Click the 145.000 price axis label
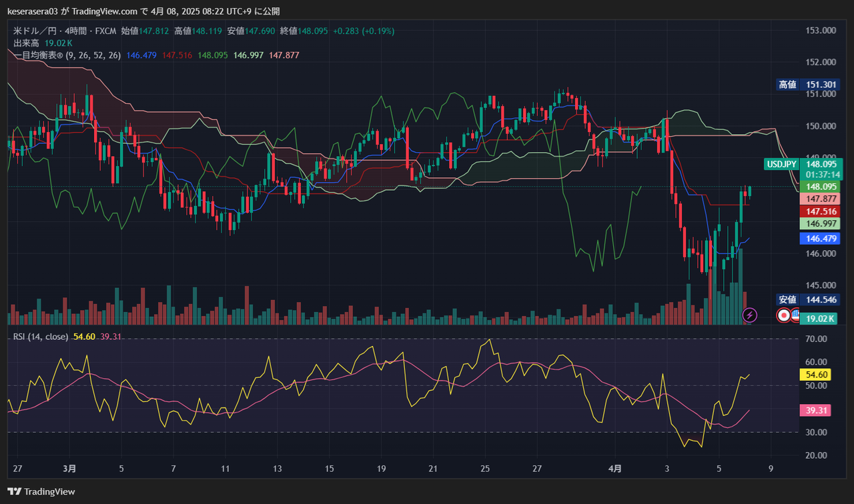 821,285
